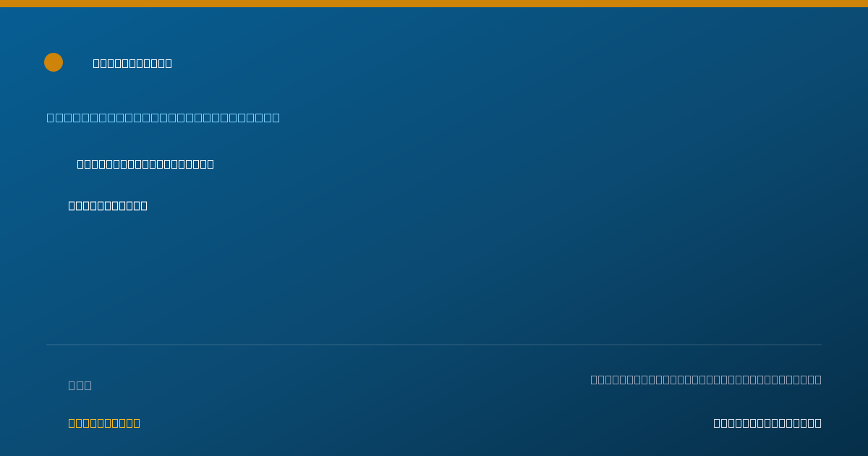Viewport: 868px width, 456px height.
Task: Open the yellow highlighted text link
Action: (104, 423)
